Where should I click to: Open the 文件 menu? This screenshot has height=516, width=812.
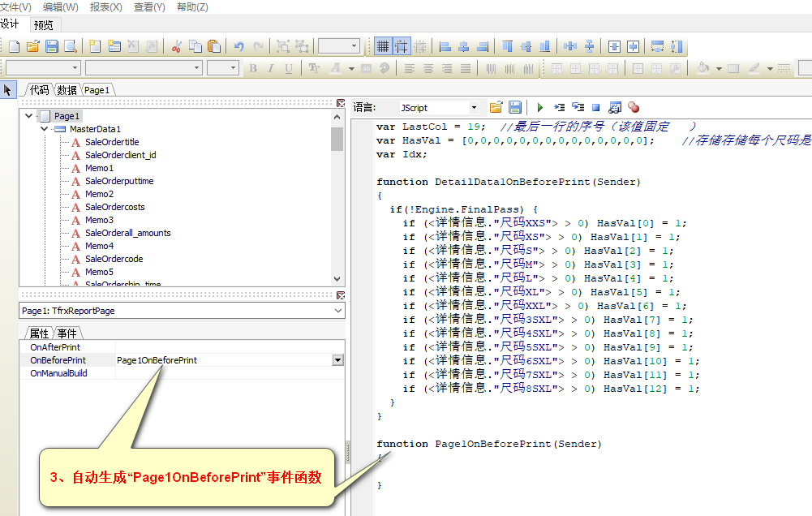coord(15,7)
